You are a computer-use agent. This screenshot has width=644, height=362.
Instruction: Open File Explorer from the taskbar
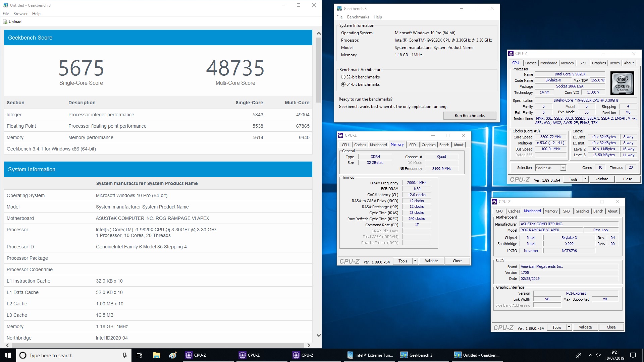point(156,355)
